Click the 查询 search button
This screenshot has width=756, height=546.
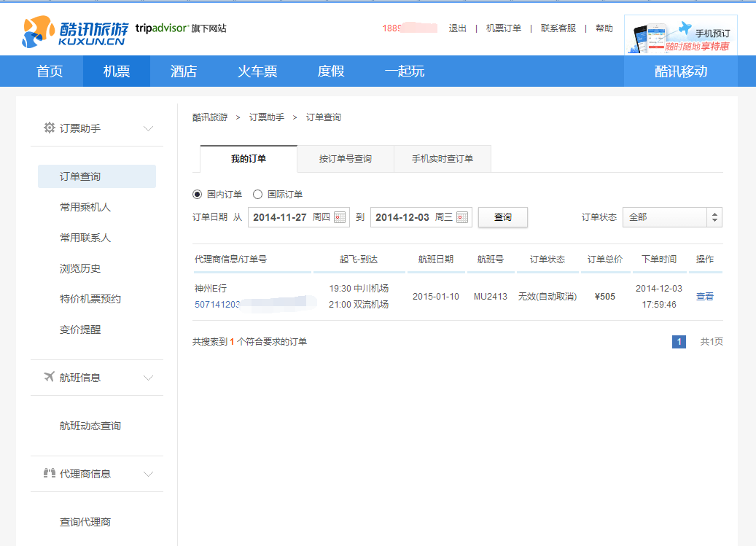[503, 217]
